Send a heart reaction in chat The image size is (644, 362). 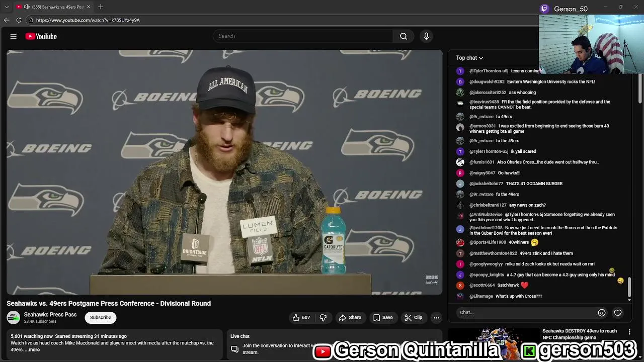[x=618, y=313]
